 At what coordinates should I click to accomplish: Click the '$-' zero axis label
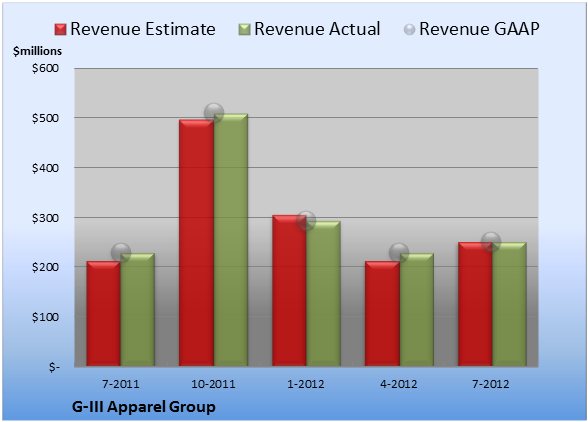[54, 367]
